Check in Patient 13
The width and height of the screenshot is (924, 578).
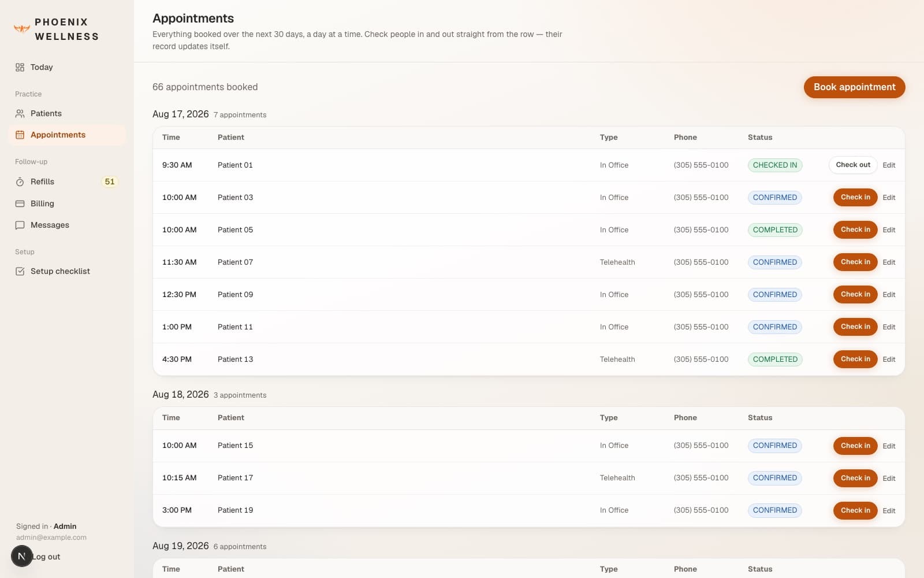[855, 359]
